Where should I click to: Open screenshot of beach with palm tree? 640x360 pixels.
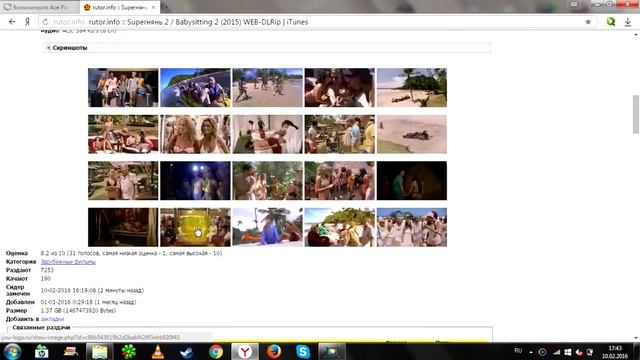[x=411, y=87]
